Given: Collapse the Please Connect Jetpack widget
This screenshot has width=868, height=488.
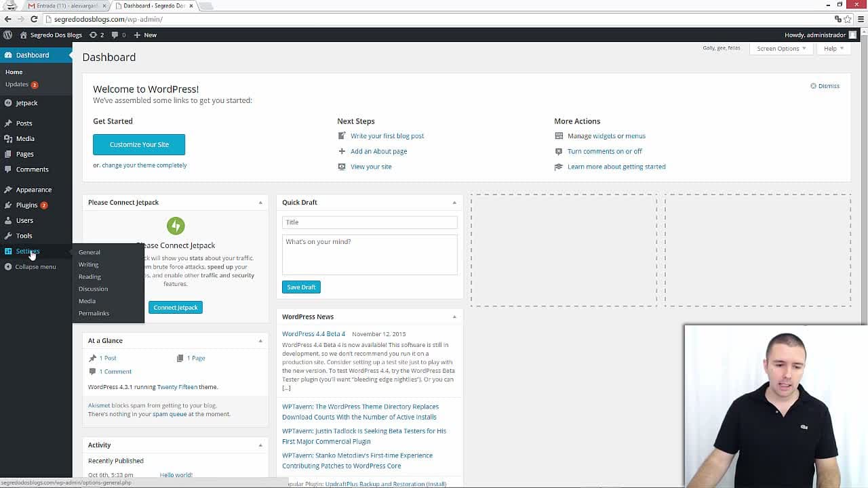Looking at the screenshot, I should [260, 203].
